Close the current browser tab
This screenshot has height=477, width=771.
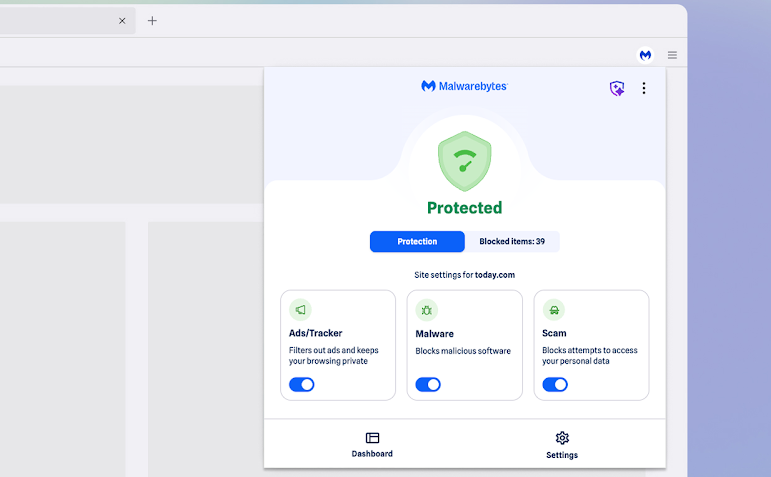pyautogui.click(x=122, y=21)
